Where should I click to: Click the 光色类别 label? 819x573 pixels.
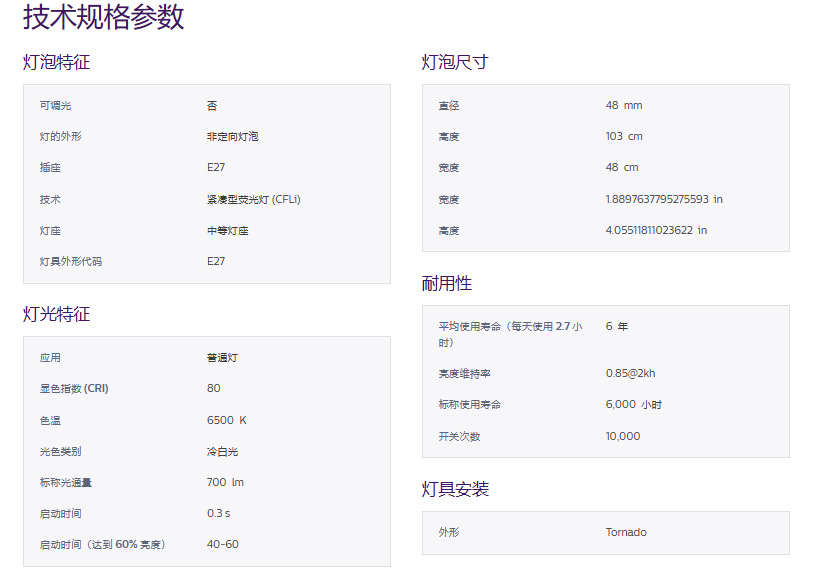pyautogui.click(x=61, y=451)
